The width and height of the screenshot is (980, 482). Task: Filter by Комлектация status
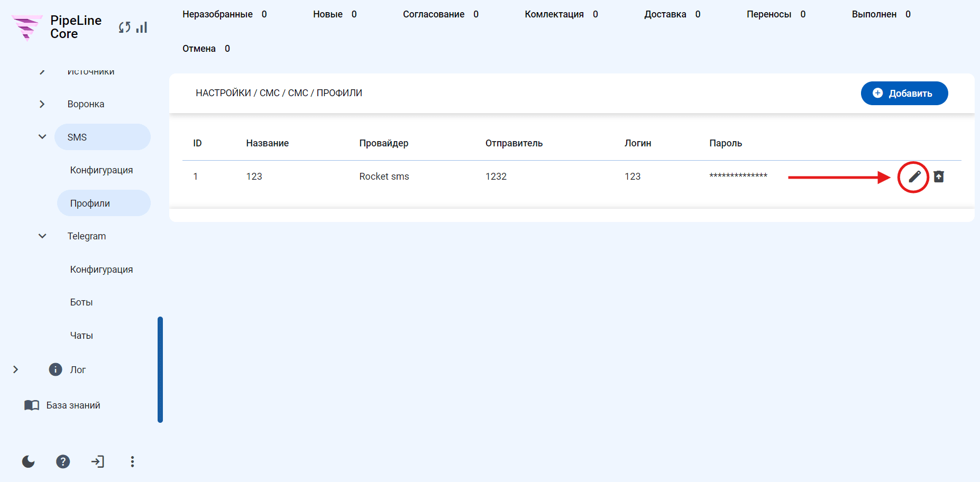tap(562, 14)
